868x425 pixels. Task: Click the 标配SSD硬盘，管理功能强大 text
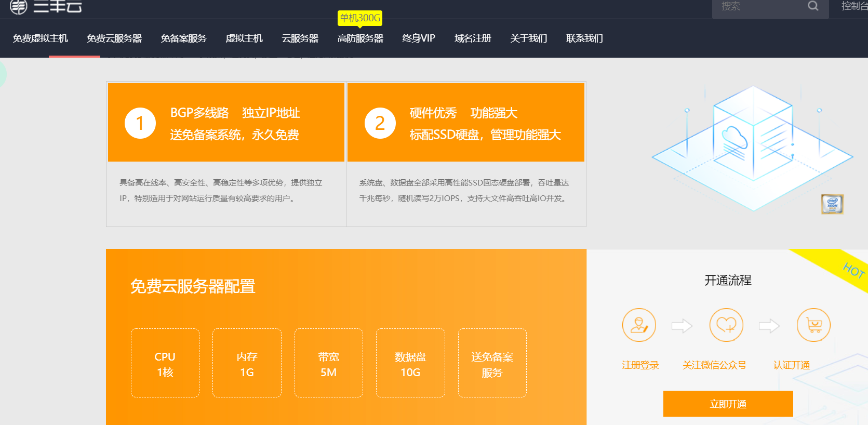485,135
